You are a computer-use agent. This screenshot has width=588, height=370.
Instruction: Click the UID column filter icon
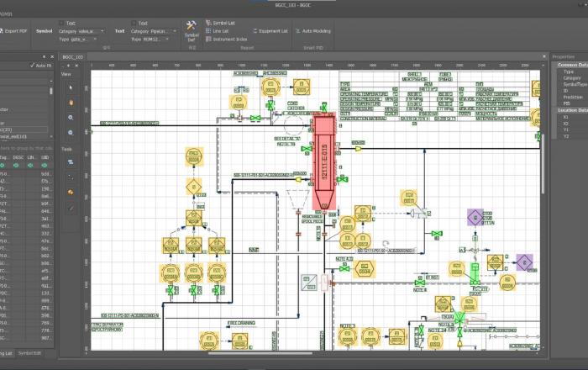tap(45, 166)
